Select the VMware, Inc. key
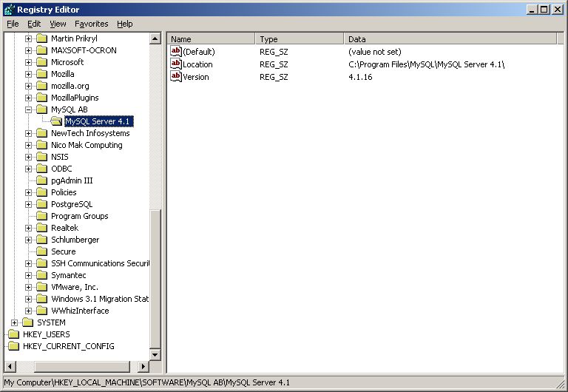This screenshot has height=392, width=568. (74, 287)
